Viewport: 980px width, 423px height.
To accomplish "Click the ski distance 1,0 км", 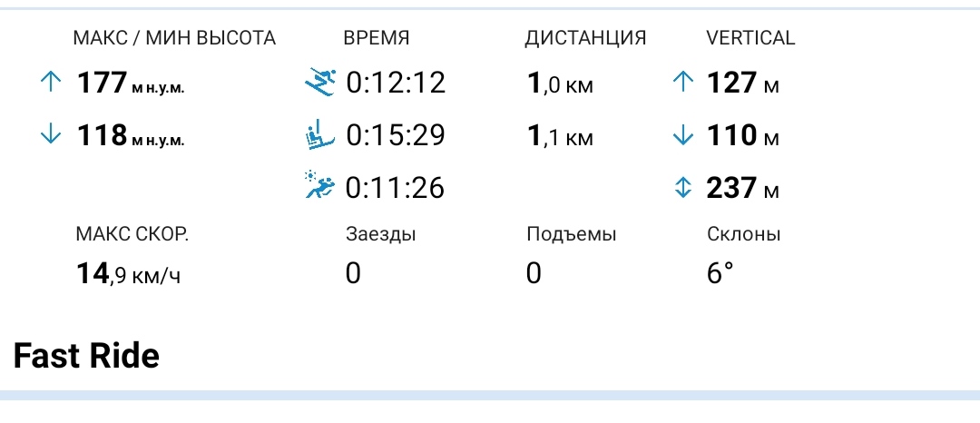I will coord(560,84).
